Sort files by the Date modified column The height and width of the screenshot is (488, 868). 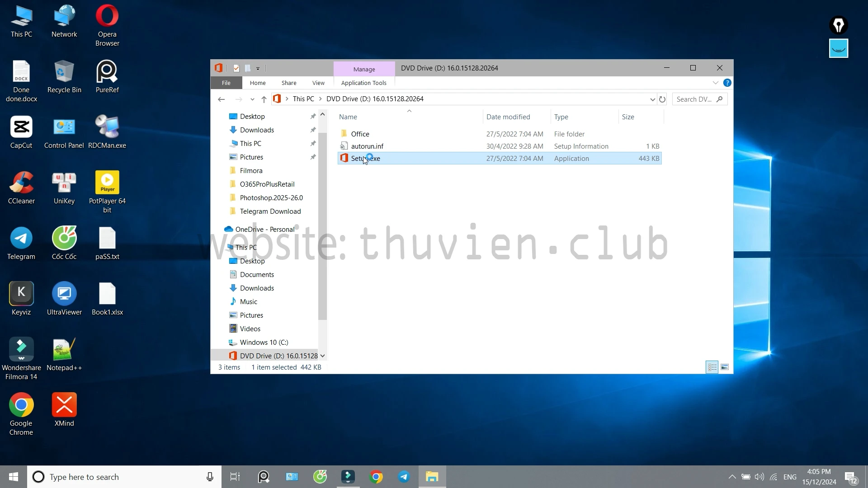tap(508, 117)
